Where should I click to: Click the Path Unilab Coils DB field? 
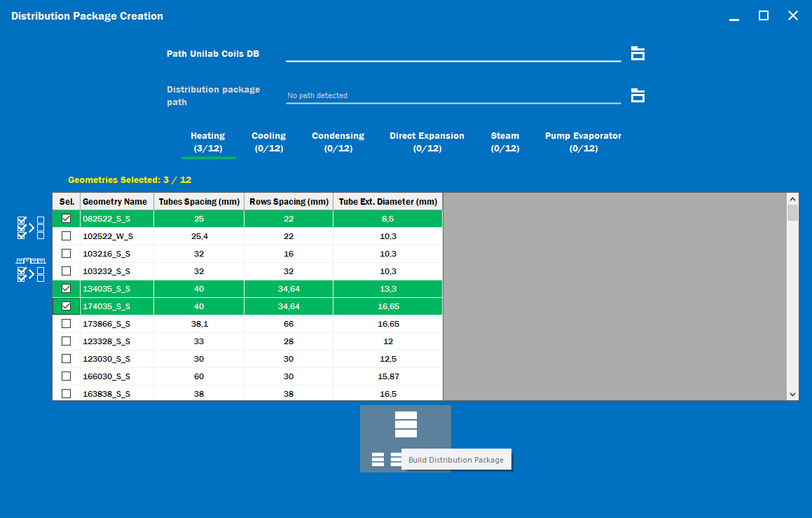(453, 53)
